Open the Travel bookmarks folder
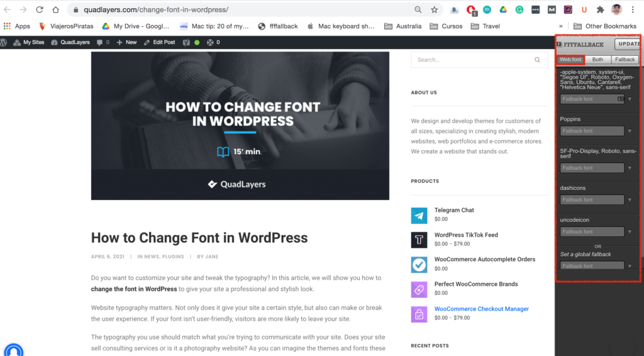Screen dimensions: 644x356 click(486, 26)
